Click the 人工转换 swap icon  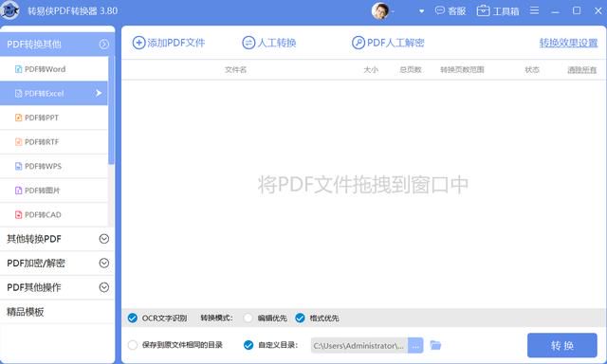pos(248,43)
